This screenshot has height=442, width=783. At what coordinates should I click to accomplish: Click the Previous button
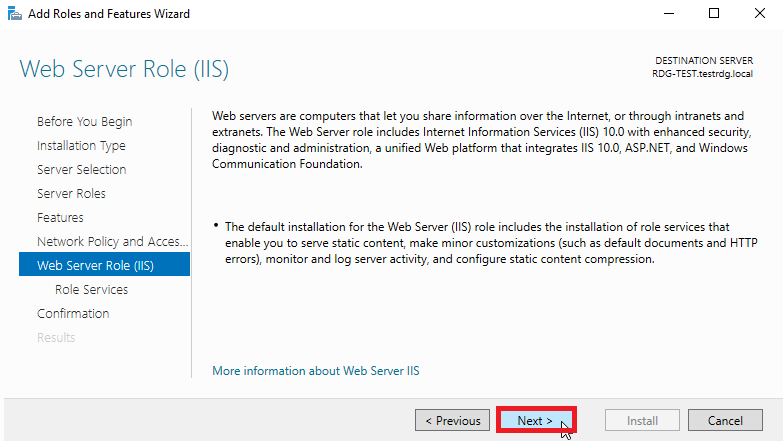click(452, 421)
